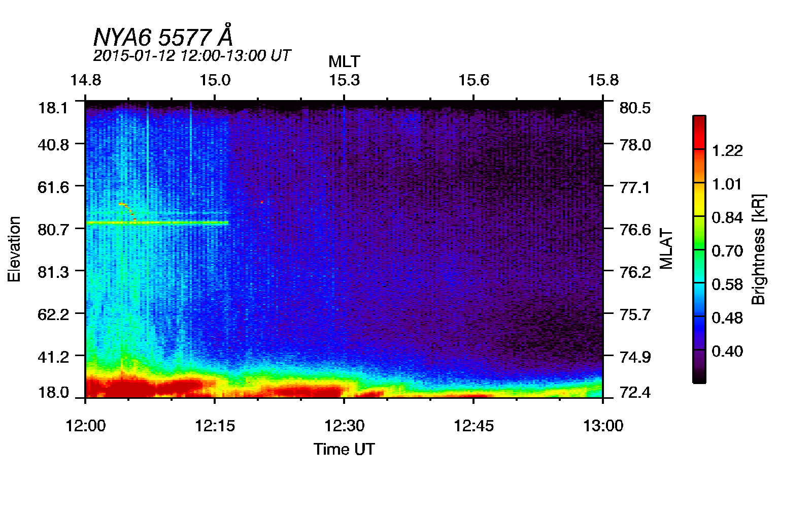Click colorbar value '0.48'
The image size is (812, 508).
[x=727, y=318]
